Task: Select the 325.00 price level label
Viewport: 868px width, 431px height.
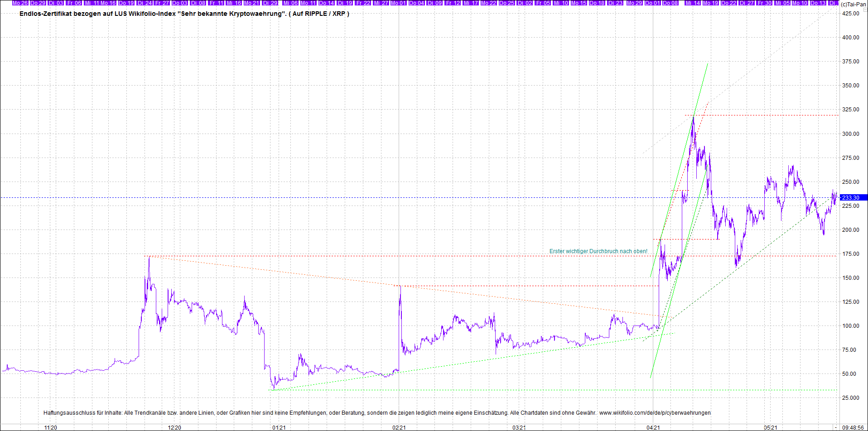Action: click(850, 110)
